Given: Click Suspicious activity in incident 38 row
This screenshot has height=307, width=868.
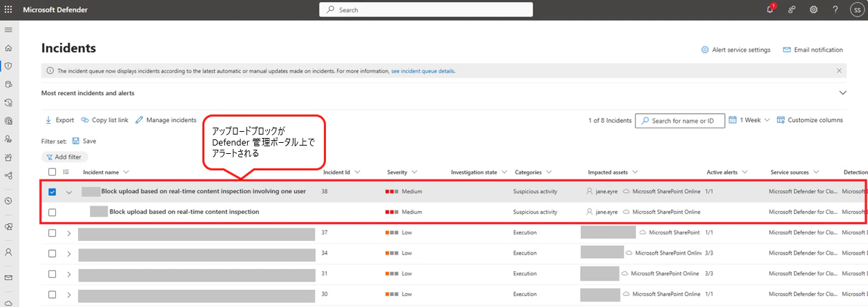Looking at the screenshot, I should click(535, 191).
